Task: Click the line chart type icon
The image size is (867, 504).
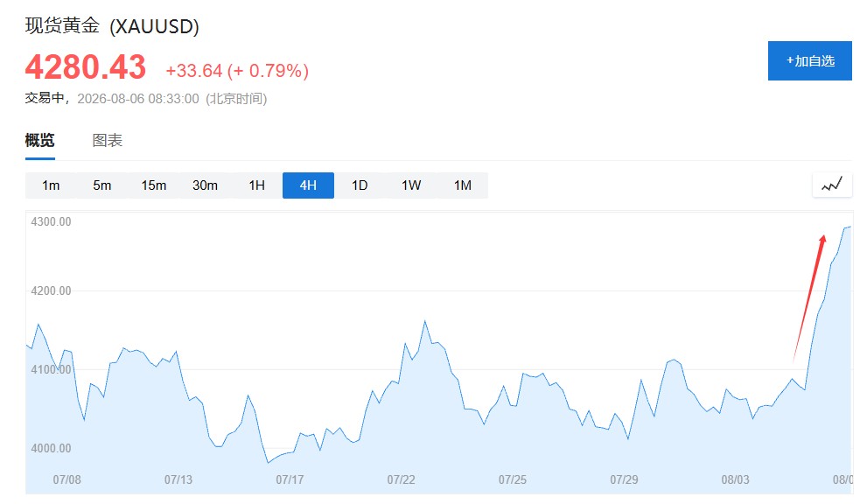Action: [832, 185]
